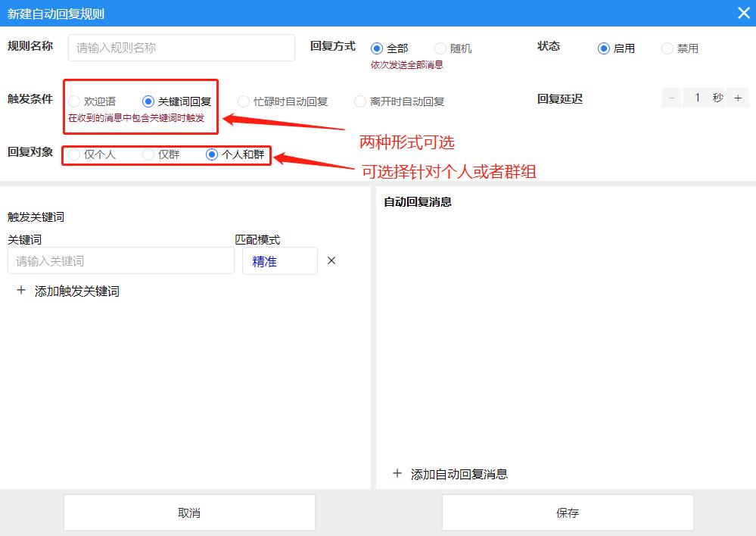Choose 欢迎语 as the trigger condition
The image size is (756, 536).
tap(73, 101)
